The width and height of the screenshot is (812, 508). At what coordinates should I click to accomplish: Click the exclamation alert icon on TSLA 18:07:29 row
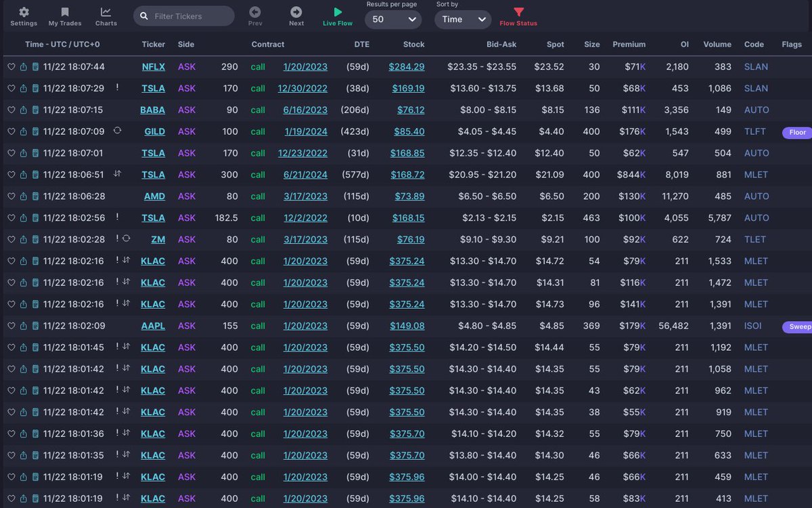tap(118, 87)
